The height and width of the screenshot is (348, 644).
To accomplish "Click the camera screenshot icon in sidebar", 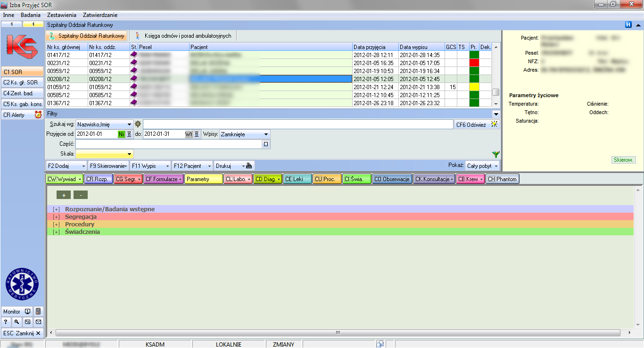I will 27,322.
